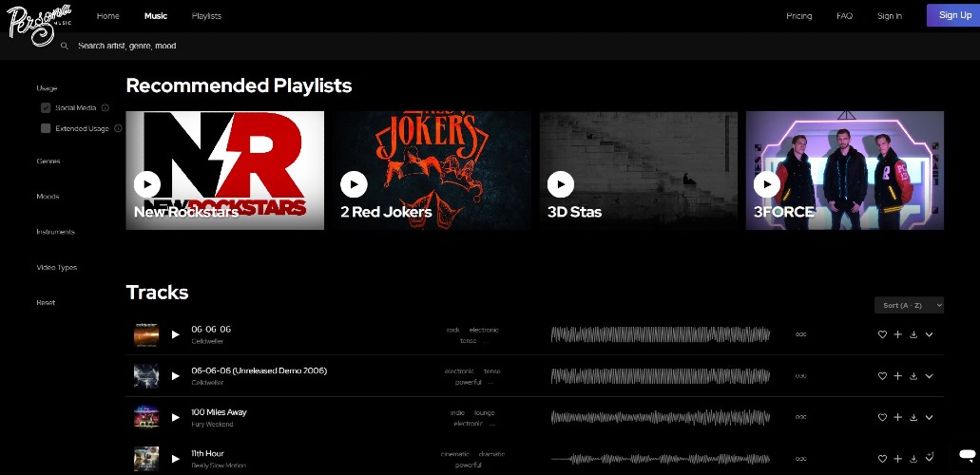Play the 3FORCE playlist
Viewport: 980px width, 475px height.
767,184
